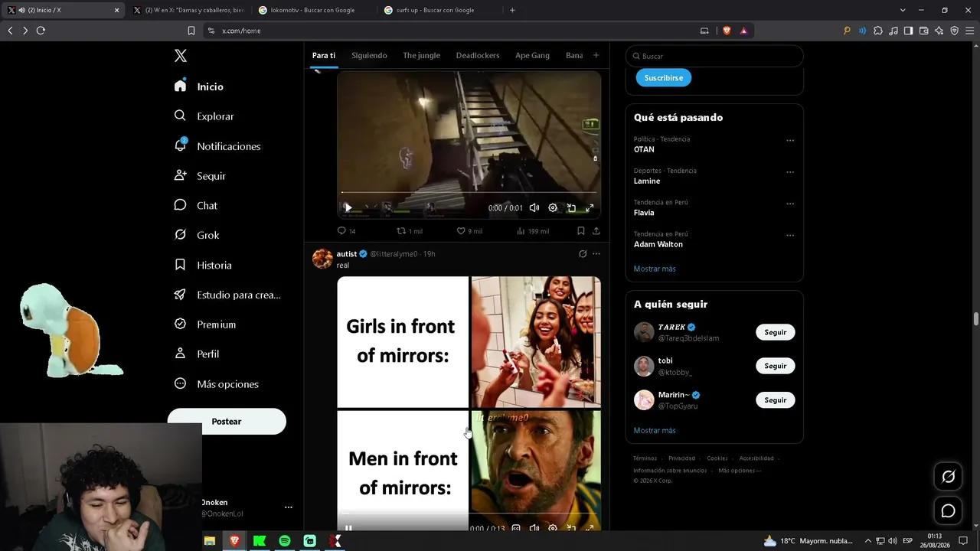
Task: Open Brave Shields lion icon
Action: coord(727,31)
